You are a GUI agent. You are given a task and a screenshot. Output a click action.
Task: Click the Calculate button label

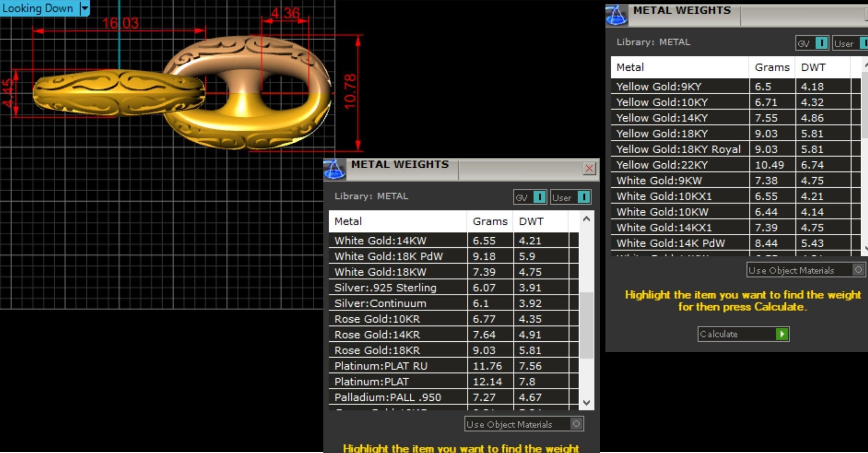719,334
